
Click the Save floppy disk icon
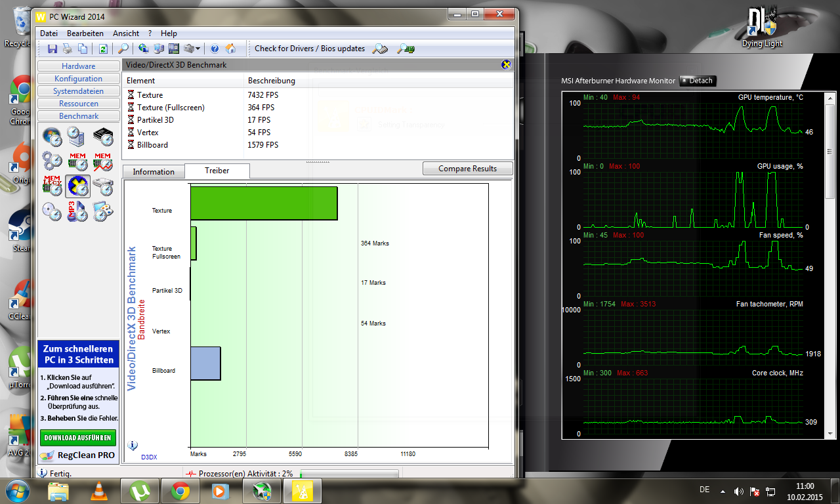(52, 49)
